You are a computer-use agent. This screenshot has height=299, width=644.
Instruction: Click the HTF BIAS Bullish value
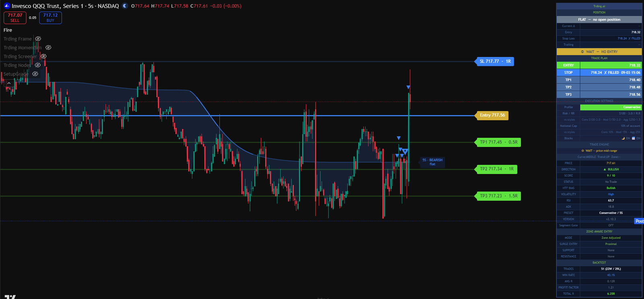click(x=611, y=188)
